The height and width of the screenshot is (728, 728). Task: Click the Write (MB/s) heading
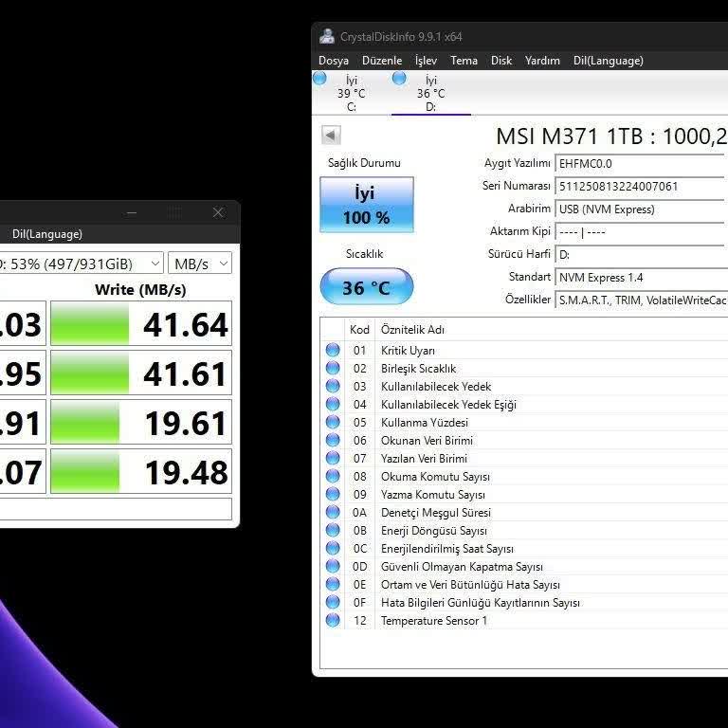click(x=140, y=290)
